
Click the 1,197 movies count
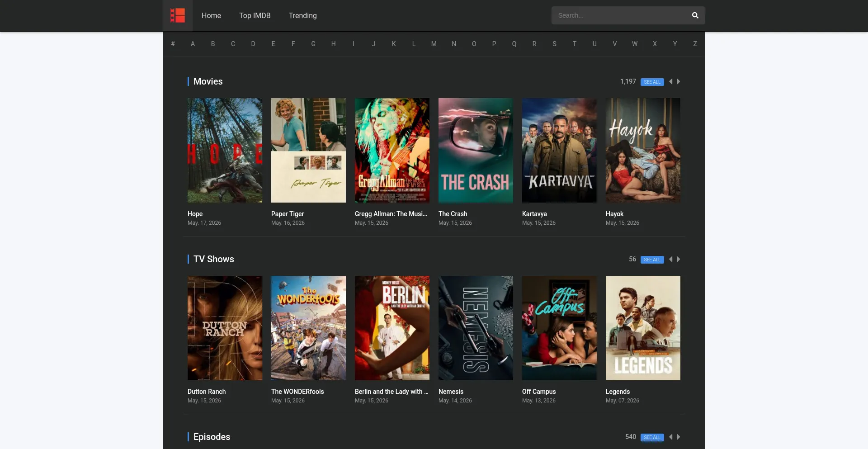tap(628, 81)
